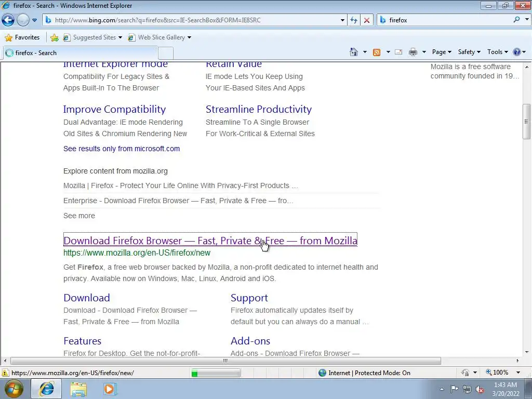Click the horizontal scrollbar right arrow
This screenshot has width=532, height=399.
(518, 361)
